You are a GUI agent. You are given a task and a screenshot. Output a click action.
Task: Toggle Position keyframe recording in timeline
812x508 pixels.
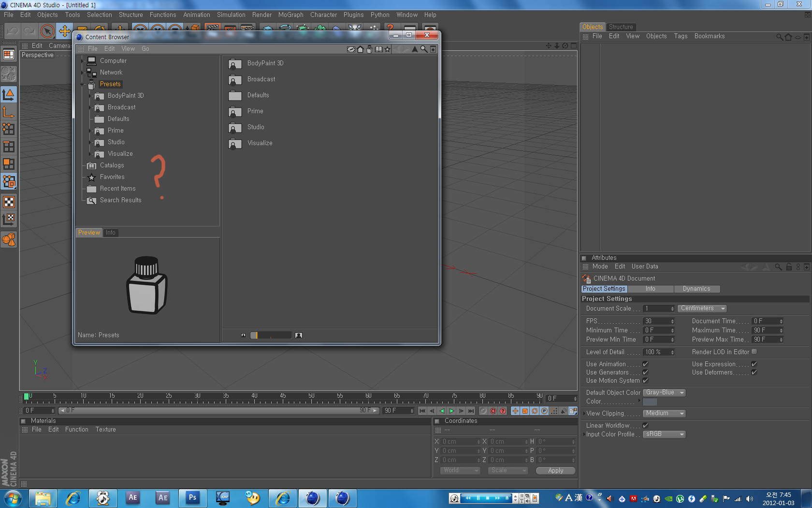515,411
